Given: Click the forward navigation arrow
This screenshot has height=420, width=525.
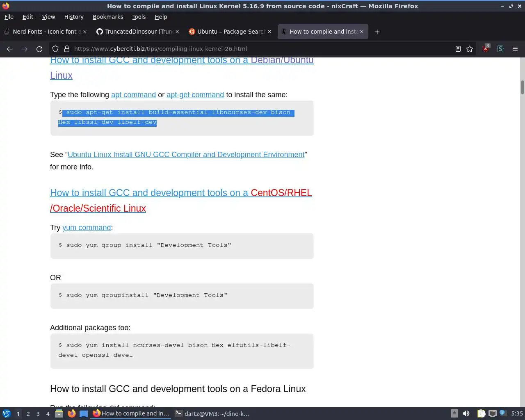Looking at the screenshot, I should pyautogui.click(x=25, y=49).
